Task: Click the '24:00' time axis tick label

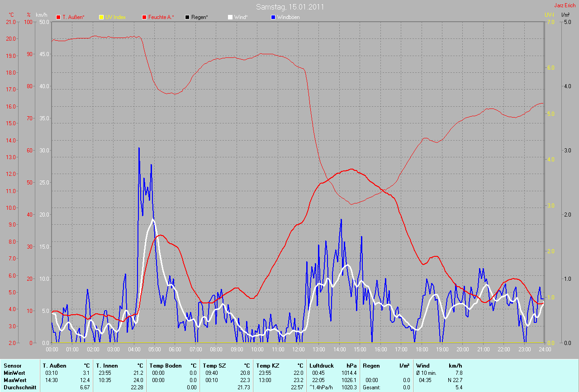Action: coord(545,349)
